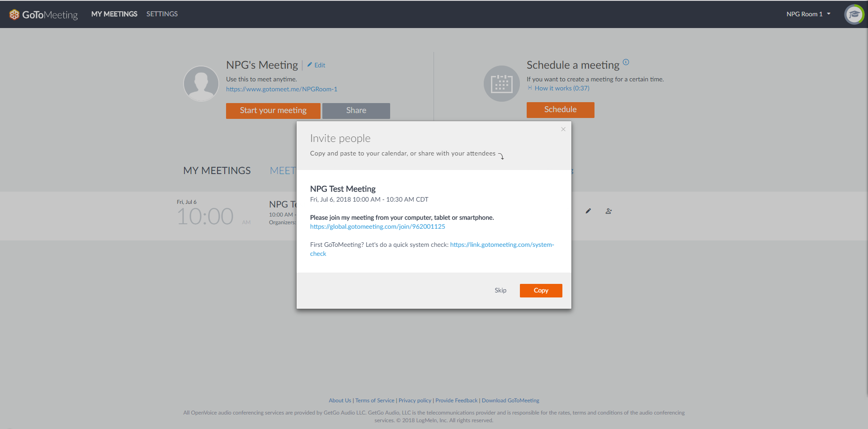Click the calendar schedule icon

(x=502, y=84)
